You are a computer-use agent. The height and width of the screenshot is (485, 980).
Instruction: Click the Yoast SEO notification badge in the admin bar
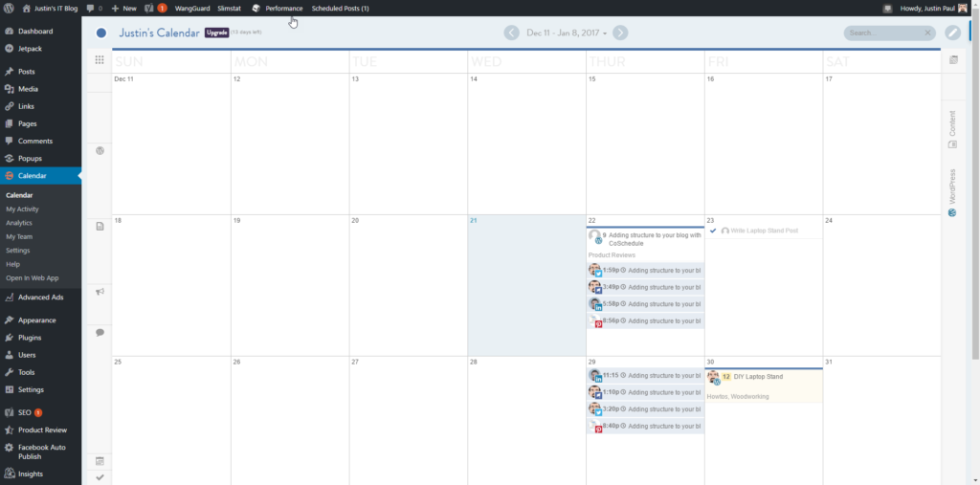coord(162,8)
